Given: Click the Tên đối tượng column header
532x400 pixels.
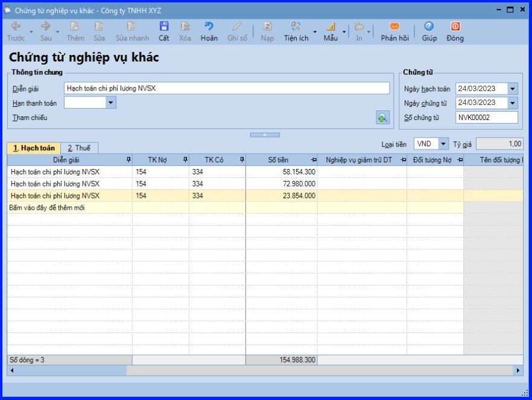Looking at the screenshot, I should tap(493, 160).
